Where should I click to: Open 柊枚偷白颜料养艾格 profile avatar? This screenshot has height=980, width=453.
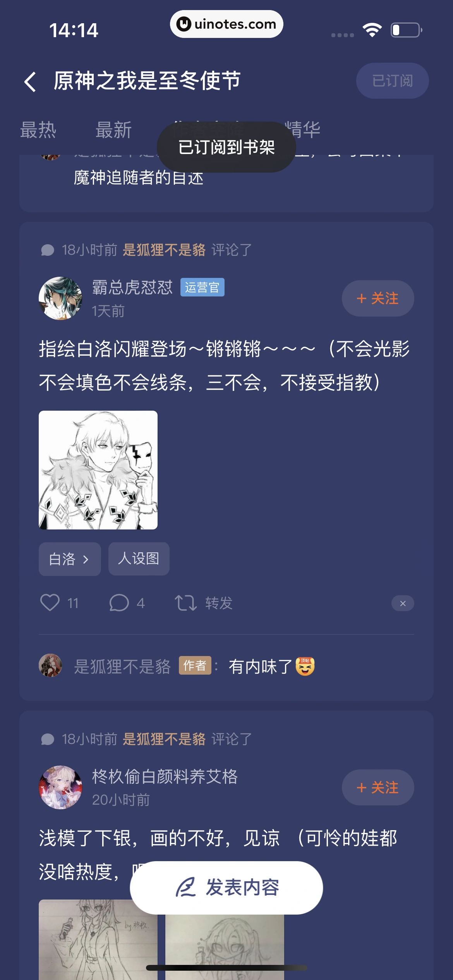coord(60,787)
